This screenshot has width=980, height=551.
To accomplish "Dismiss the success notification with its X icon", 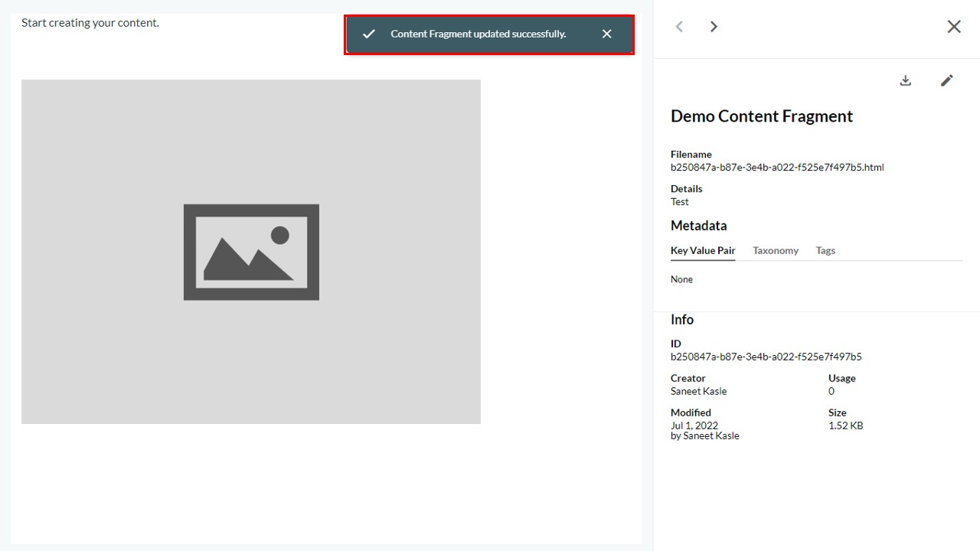I will [x=606, y=34].
